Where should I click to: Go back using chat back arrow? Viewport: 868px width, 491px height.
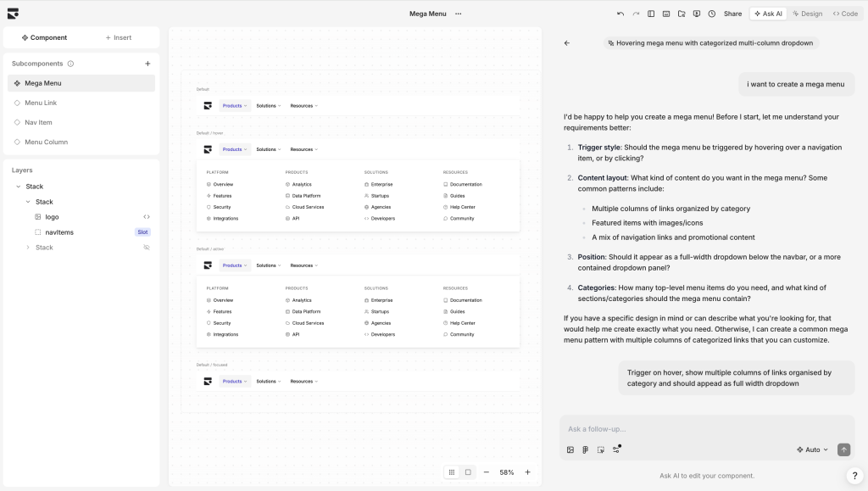pyautogui.click(x=567, y=43)
